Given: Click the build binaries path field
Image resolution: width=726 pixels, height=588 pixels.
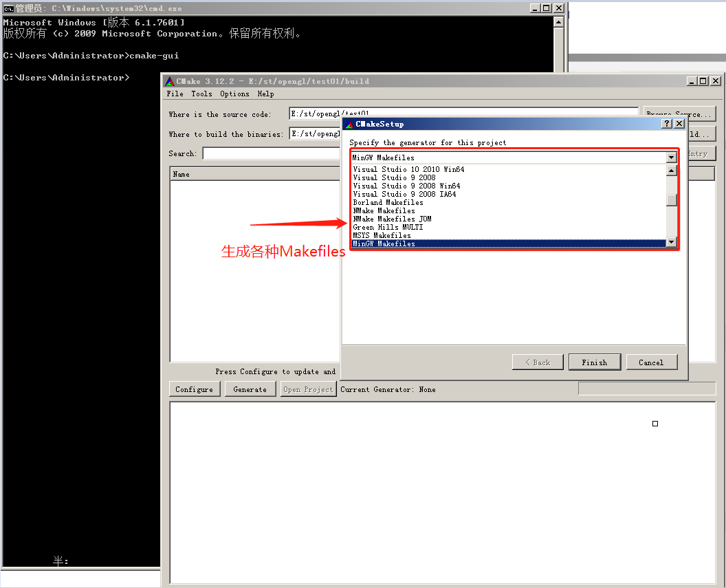Looking at the screenshot, I should point(315,134).
